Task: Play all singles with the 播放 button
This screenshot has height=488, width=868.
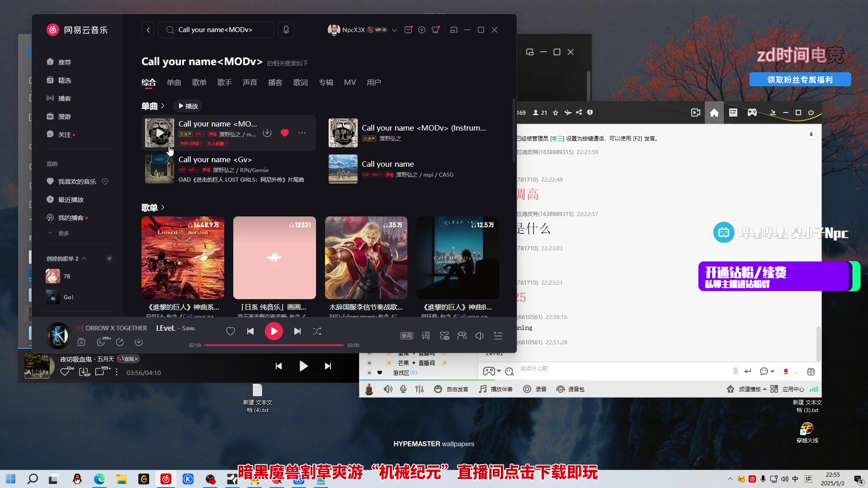Action: (188, 106)
